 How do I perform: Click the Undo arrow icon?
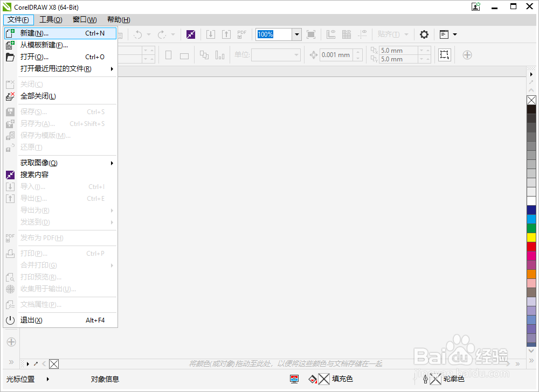138,34
